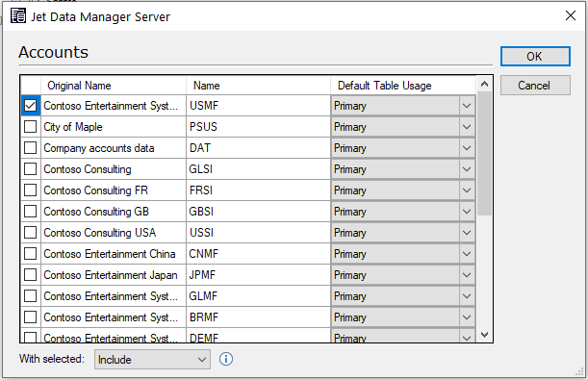This screenshot has width=588, height=380.
Task: Open the With selected Include dropdown
Action: (152, 360)
